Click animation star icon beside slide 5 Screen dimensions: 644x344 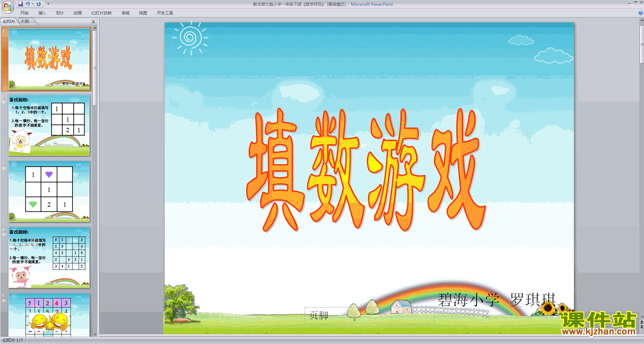coord(4,300)
